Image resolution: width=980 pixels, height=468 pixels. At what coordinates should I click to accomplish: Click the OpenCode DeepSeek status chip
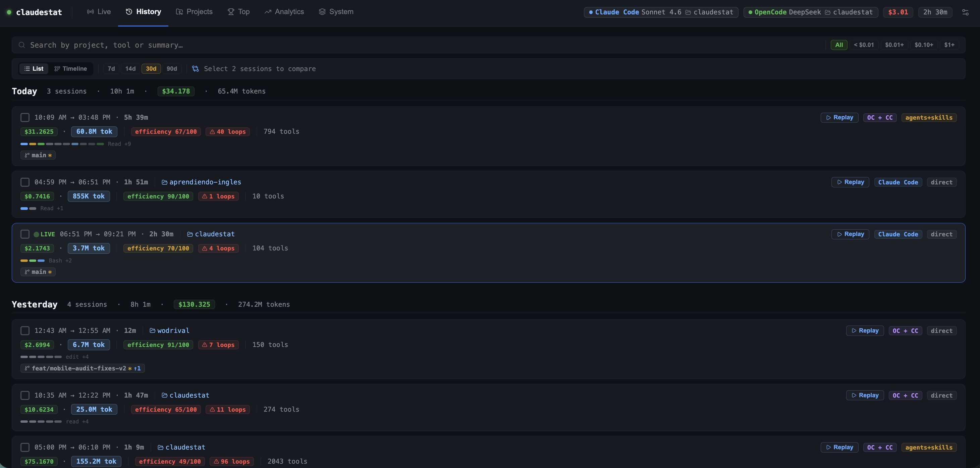(x=810, y=12)
